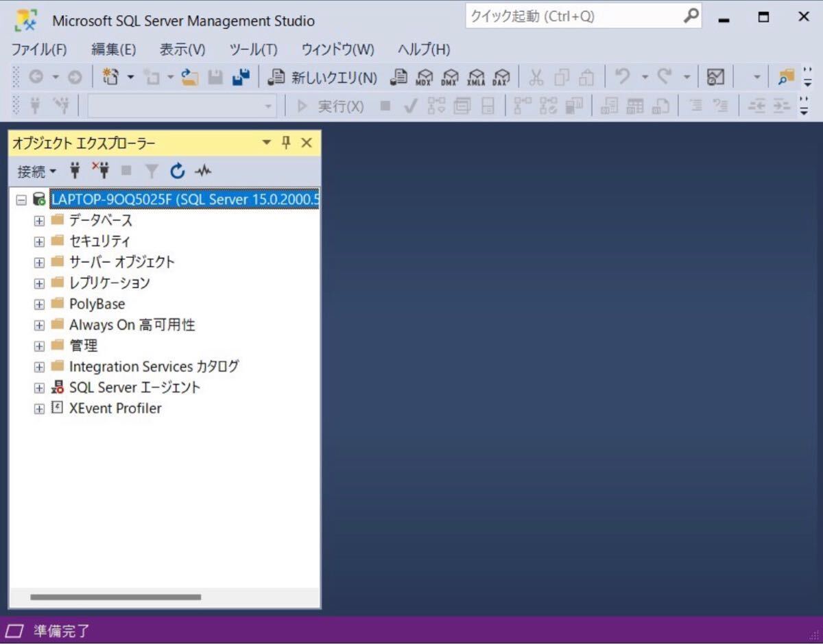Connect to a new server instance

[75, 171]
